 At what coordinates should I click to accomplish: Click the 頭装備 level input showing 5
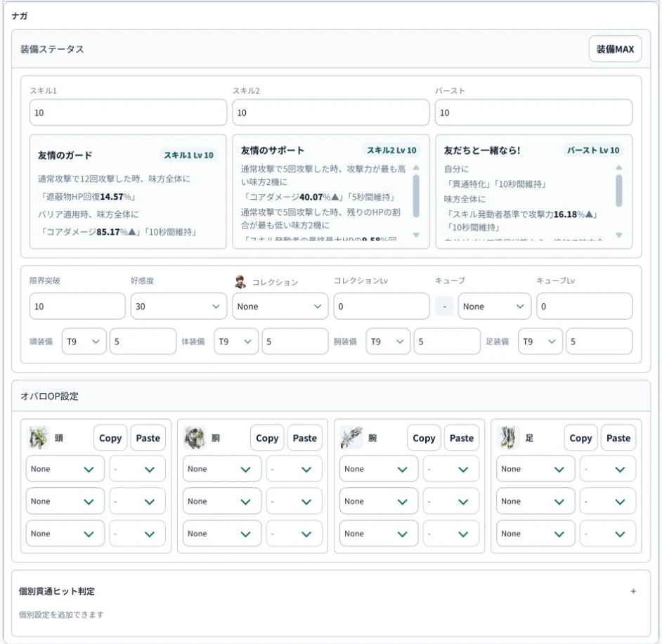pos(143,341)
